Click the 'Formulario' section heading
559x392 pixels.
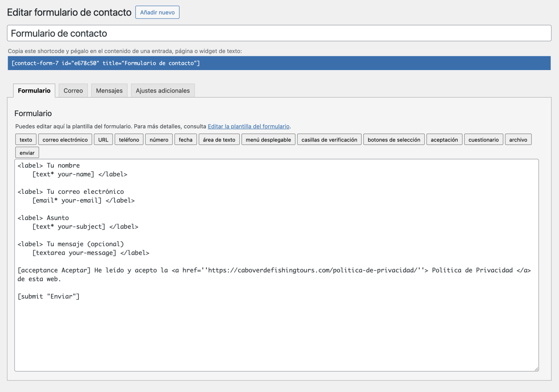33,113
